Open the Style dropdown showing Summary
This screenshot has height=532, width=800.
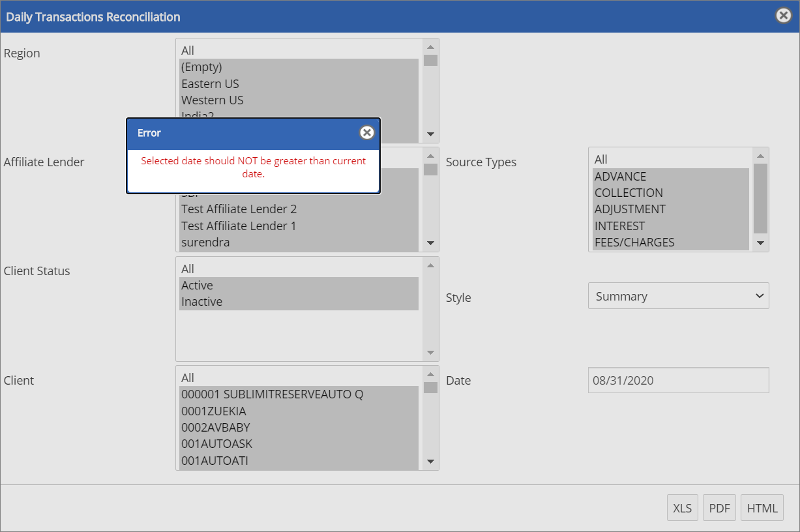click(x=678, y=296)
